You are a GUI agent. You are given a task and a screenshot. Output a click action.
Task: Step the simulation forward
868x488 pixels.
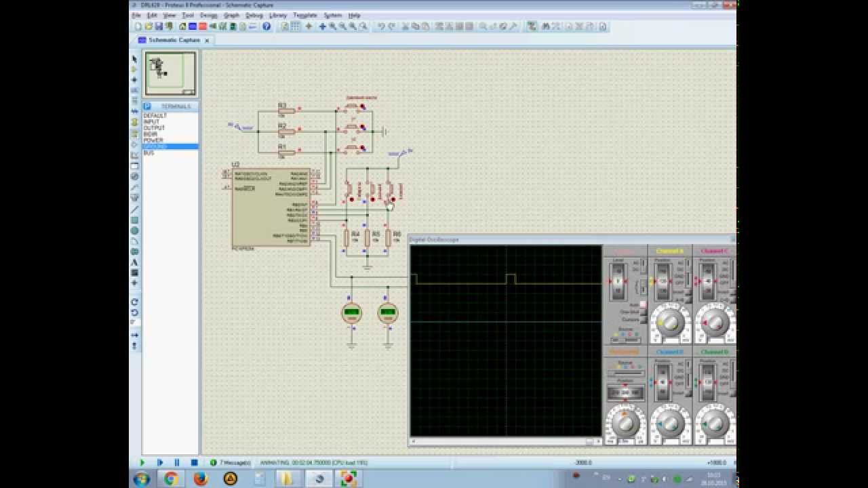160,462
